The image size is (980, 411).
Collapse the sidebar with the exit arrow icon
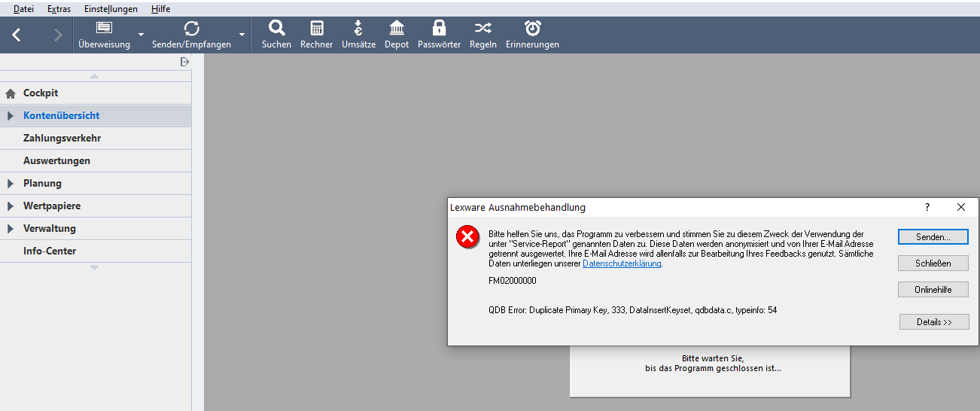[185, 62]
